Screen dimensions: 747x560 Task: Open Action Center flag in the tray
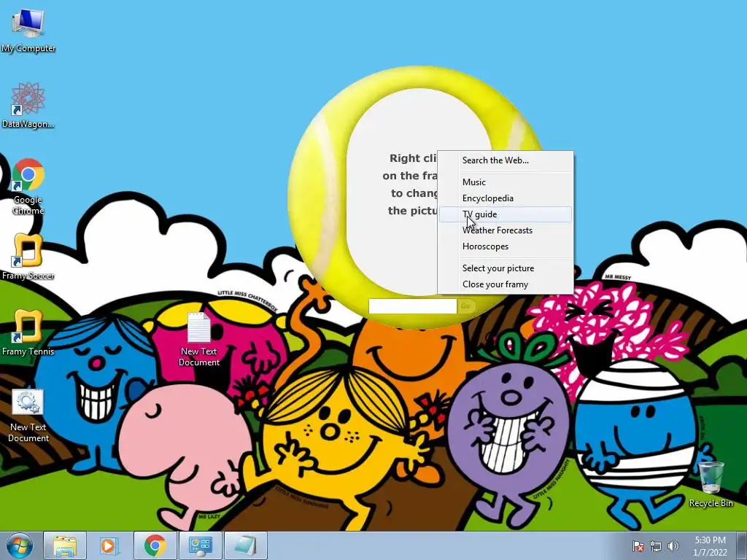pyautogui.click(x=638, y=546)
